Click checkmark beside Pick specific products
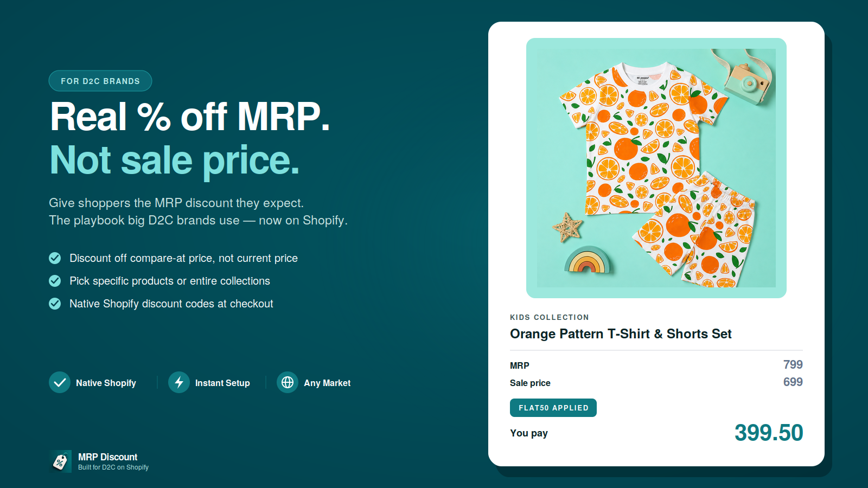 coord(55,281)
